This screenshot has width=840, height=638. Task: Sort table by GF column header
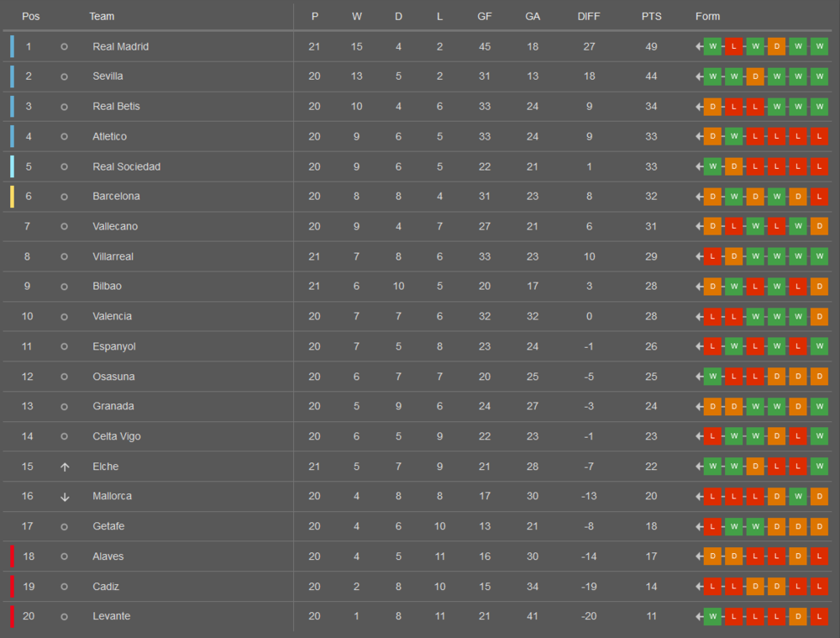click(485, 17)
